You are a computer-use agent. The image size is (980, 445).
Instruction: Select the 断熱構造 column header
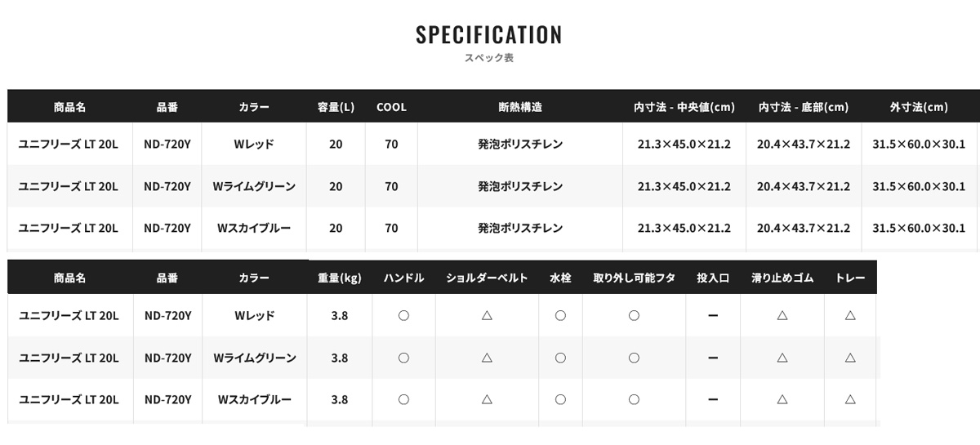520,107
